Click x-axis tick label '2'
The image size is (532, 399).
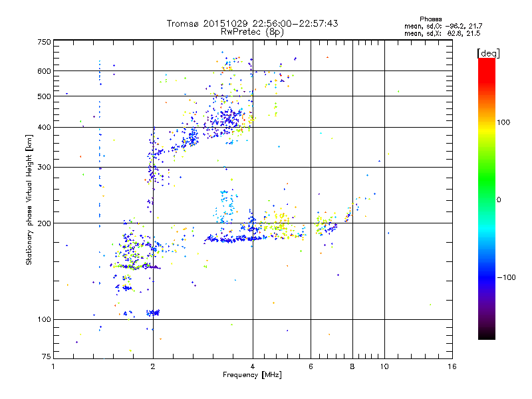pyautogui.click(x=153, y=366)
